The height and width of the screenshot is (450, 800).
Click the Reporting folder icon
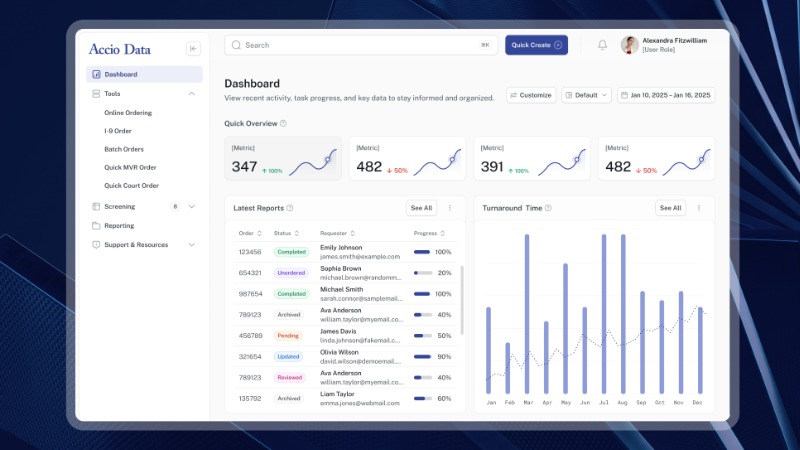click(96, 226)
